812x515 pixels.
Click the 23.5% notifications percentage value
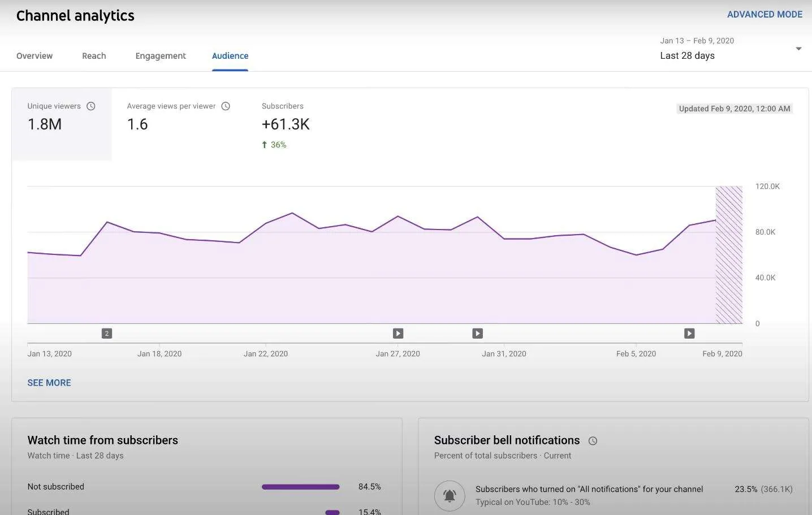[746, 489]
